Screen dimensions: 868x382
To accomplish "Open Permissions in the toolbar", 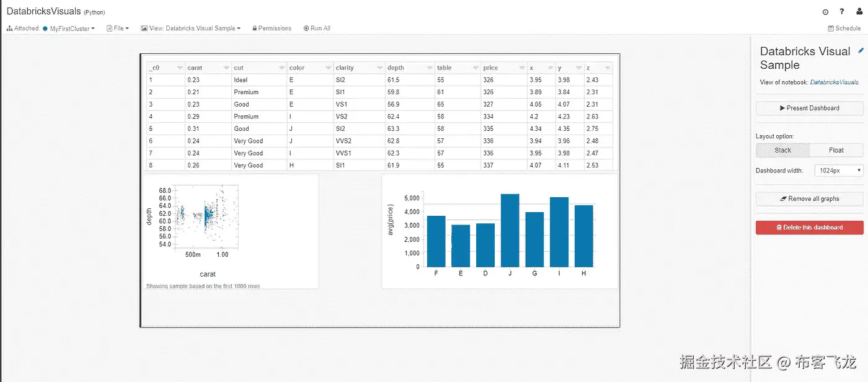I will (x=272, y=29).
